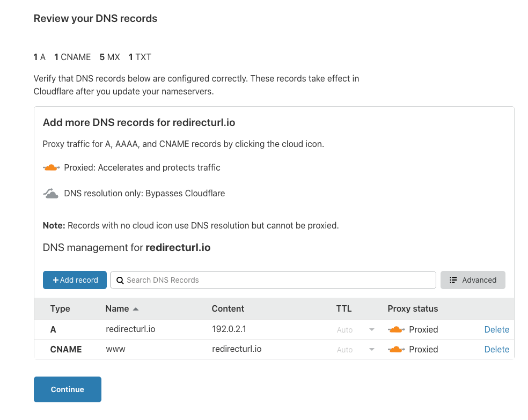Click the Review your DNS records heading
This screenshot has height=420, width=528.
96,19
